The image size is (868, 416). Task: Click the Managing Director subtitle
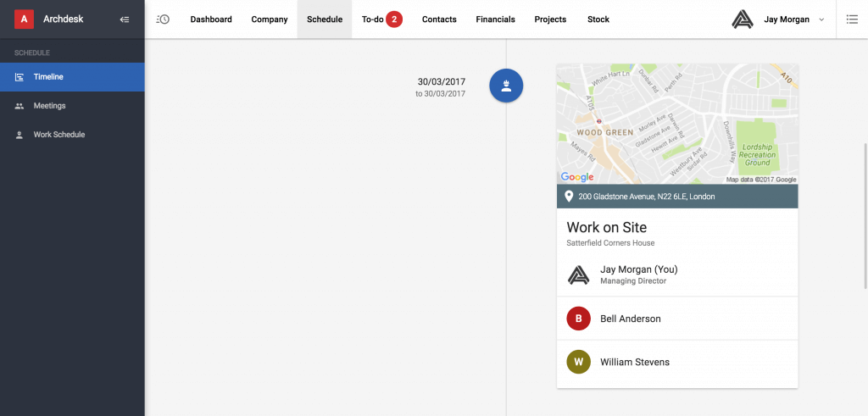pyautogui.click(x=633, y=281)
